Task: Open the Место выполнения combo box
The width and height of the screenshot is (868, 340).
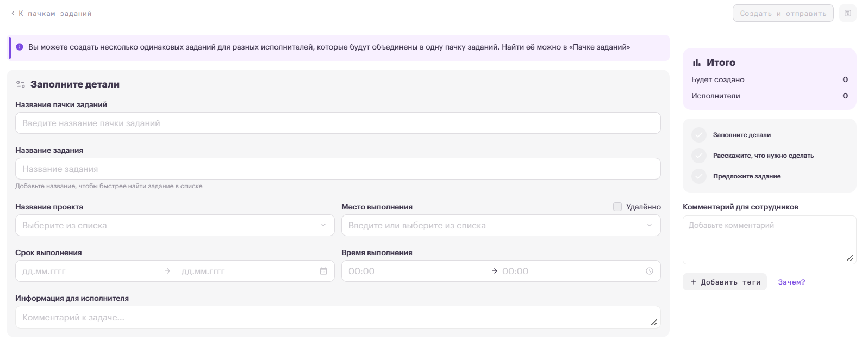Action: [x=501, y=225]
